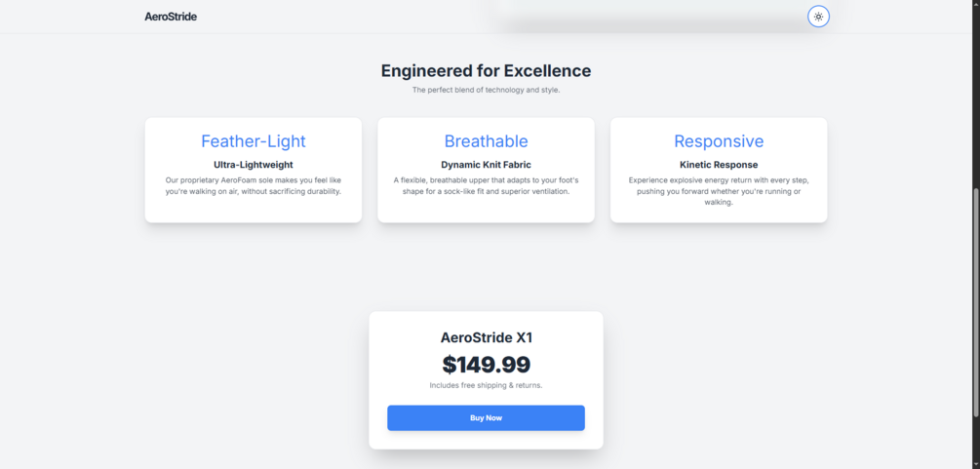The image size is (980, 469).
Task: Click the free shipping & returns note
Action: coord(486,385)
